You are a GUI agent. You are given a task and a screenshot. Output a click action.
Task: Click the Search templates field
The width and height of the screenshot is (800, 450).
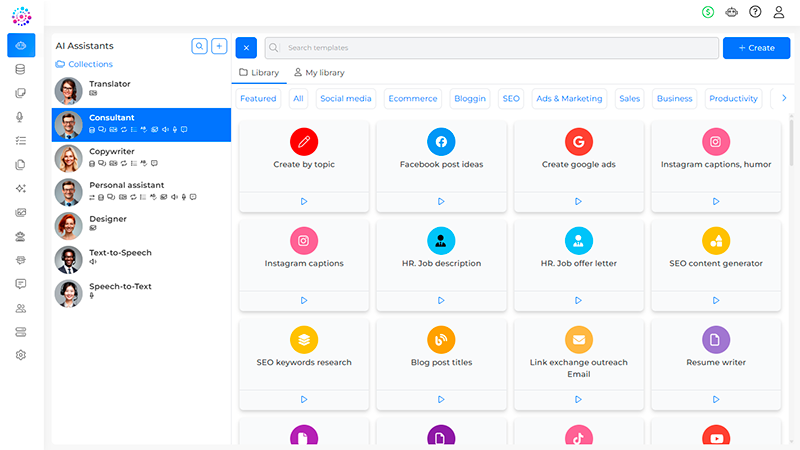coord(492,47)
